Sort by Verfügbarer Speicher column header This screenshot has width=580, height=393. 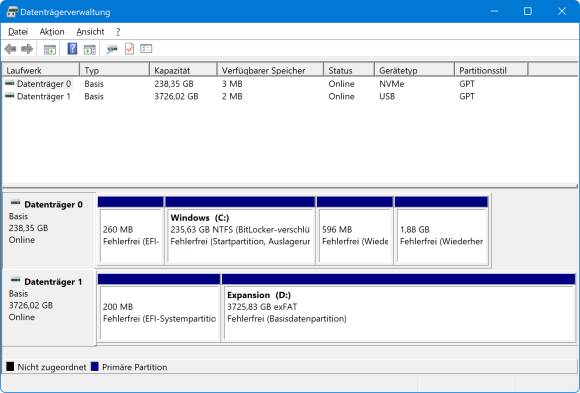[270, 70]
